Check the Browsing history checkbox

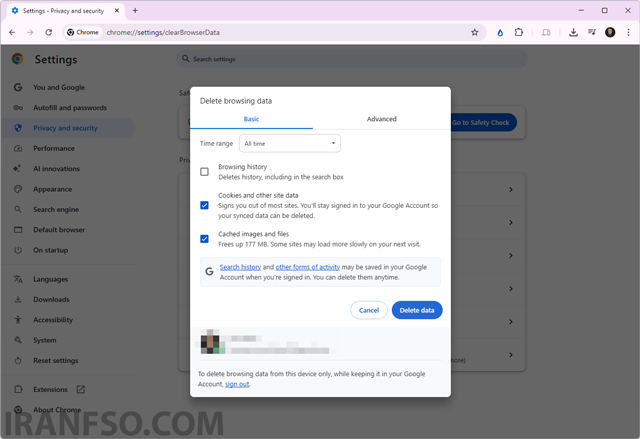pyautogui.click(x=204, y=172)
